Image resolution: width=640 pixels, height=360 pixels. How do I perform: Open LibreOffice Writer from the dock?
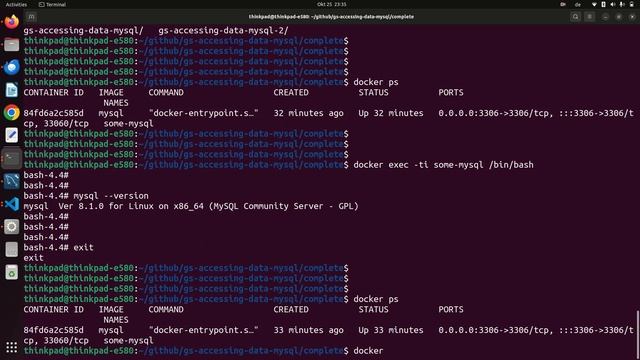[x=11, y=90]
